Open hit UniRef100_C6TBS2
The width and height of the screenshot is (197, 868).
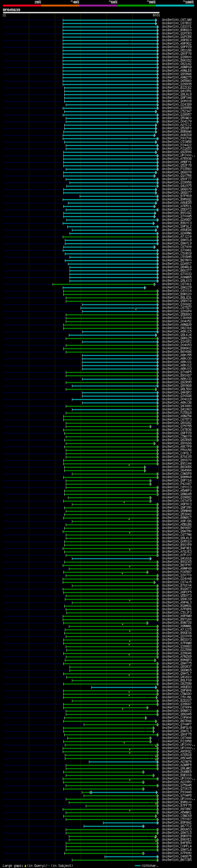pyautogui.click(x=177, y=24)
